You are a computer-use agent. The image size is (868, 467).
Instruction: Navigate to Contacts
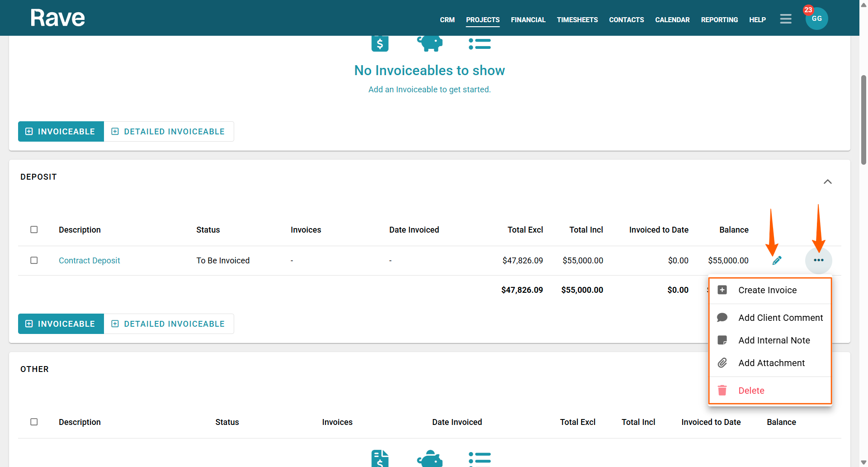627,20
